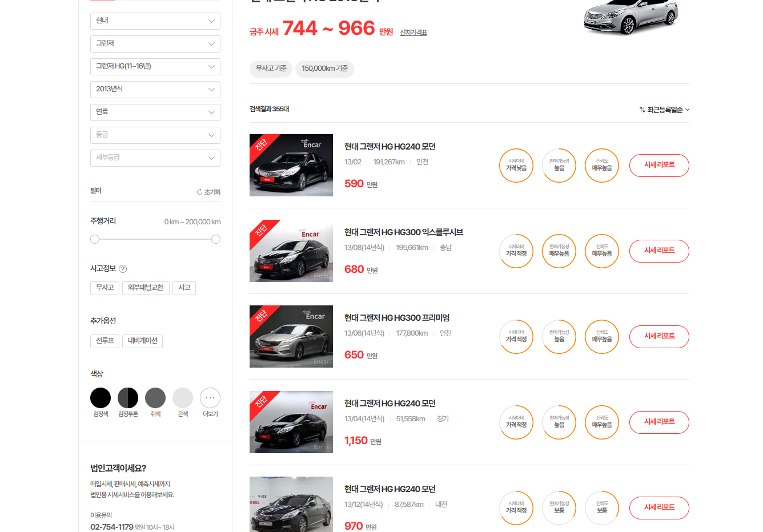Open thumbnail of the 970만원 HG240 car
The width and height of the screenshot is (763, 532).
(x=291, y=504)
